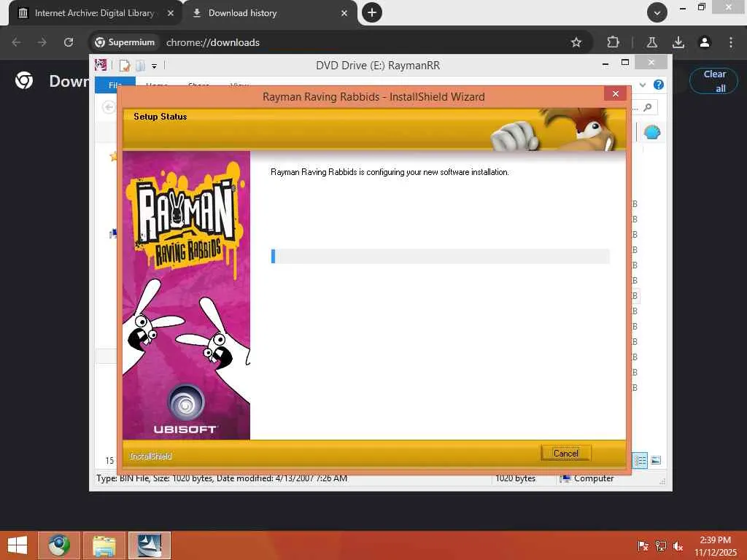Click the Explorer window system icon
Viewport: 747px width, 560px height.
pos(101,65)
